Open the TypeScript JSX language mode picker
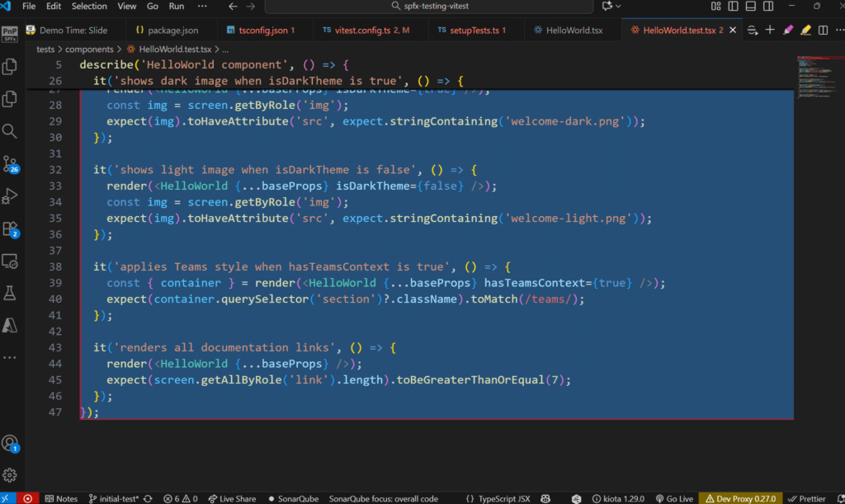845x504 pixels. [x=498, y=498]
